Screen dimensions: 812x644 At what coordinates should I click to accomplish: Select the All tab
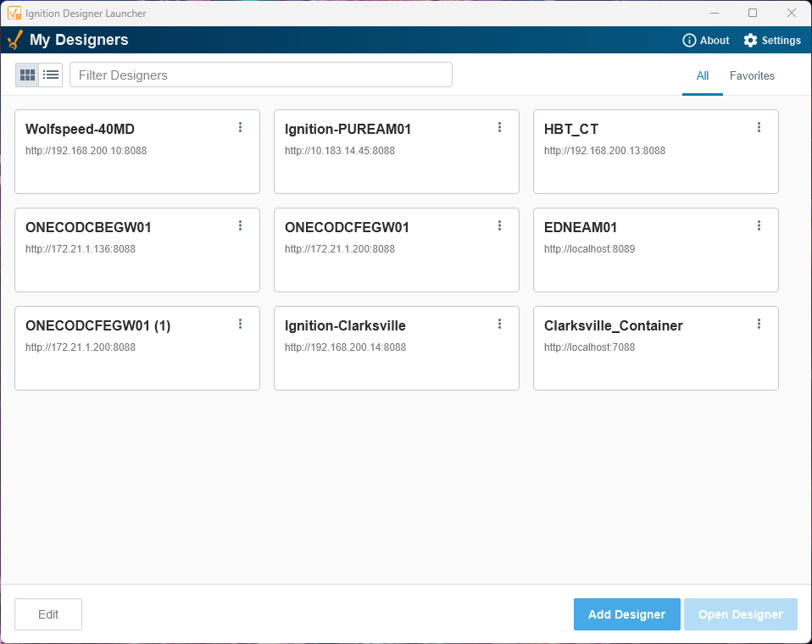(702, 75)
